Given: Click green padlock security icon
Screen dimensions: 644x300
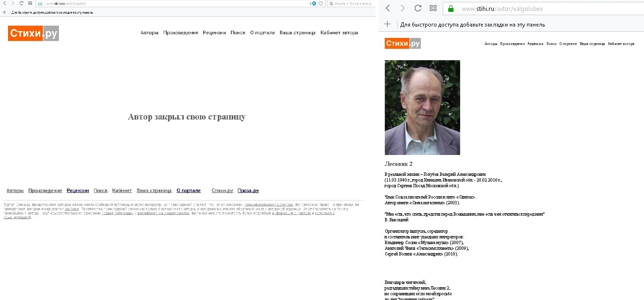Looking at the screenshot, I should tap(451, 9).
